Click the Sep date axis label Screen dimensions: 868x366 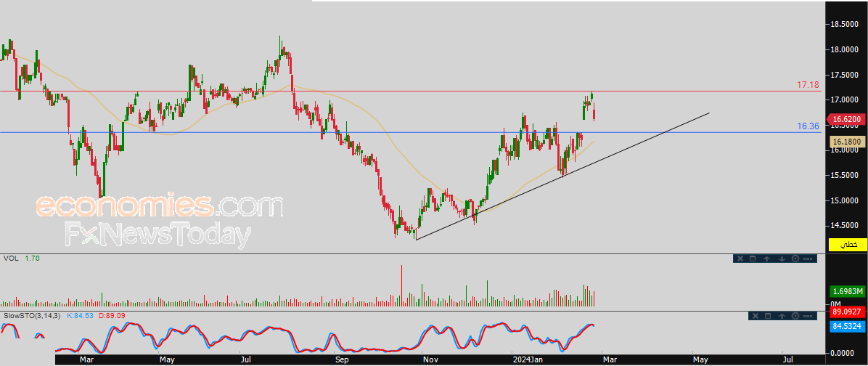pyautogui.click(x=342, y=360)
